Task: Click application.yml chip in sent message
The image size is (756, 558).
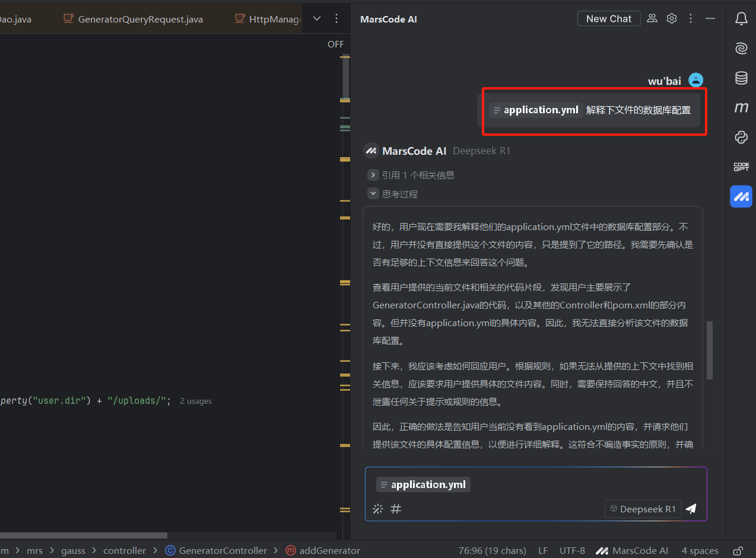Action: coord(535,110)
